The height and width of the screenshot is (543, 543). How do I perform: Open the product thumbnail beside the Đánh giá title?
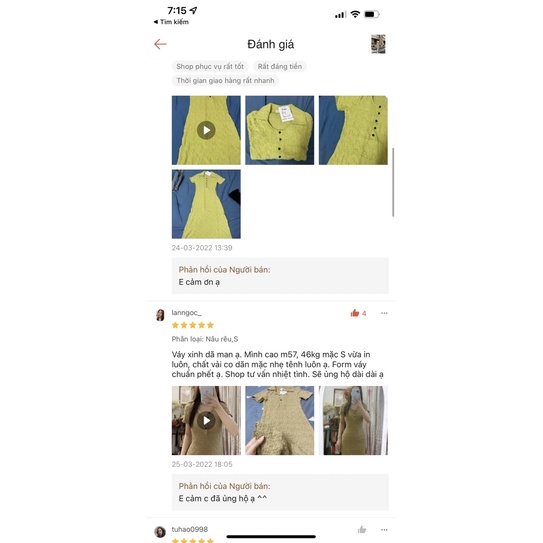tap(378, 44)
